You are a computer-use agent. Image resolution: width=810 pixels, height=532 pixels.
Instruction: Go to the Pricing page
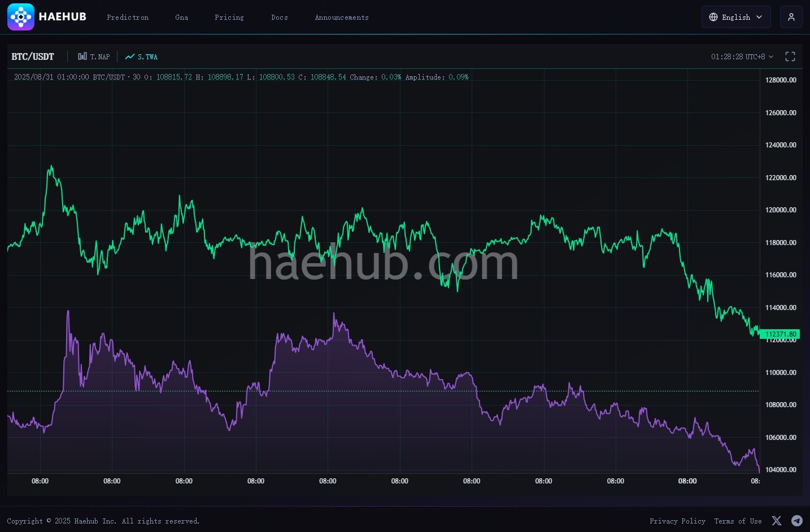(229, 18)
